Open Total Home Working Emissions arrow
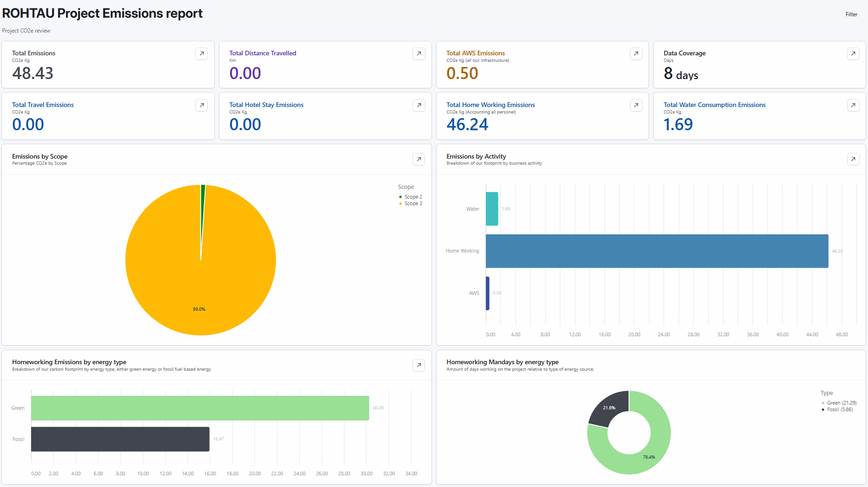Screen dimensions: 868x487 click(x=636, y=105)
